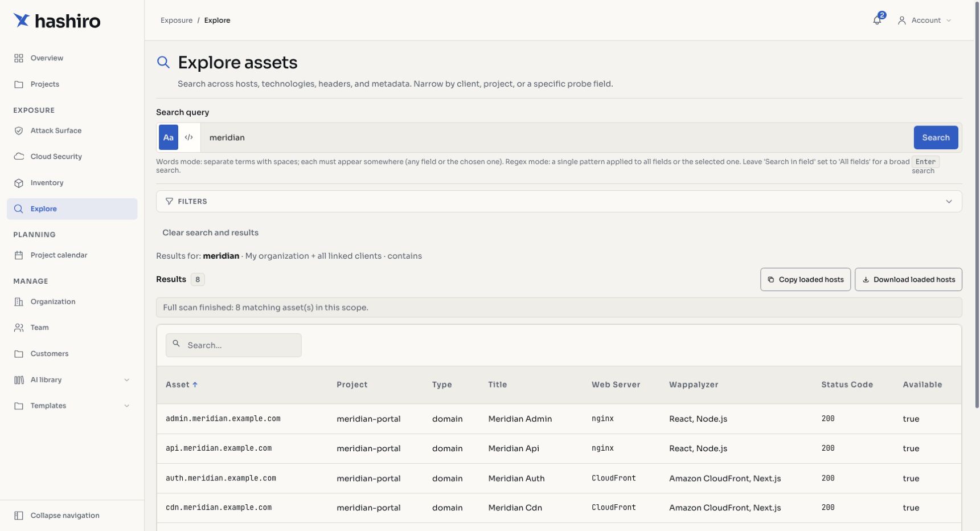Click the AI library books icon
Viewport: 980px width, 531px height.
tap(19, 380)
